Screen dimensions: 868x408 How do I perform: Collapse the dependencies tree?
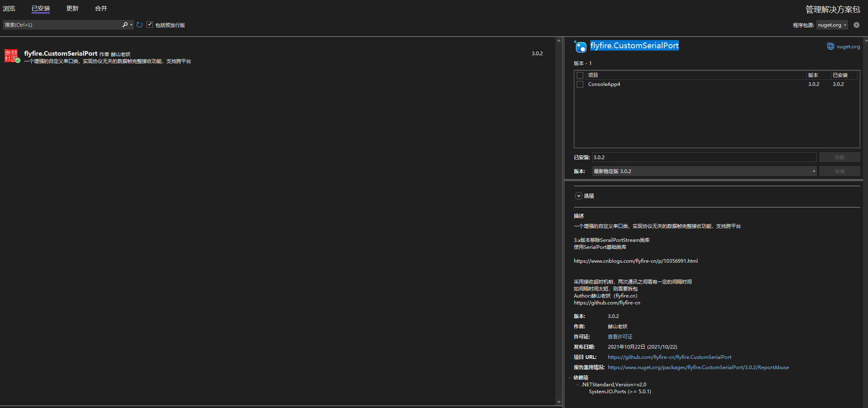coord(569,378)
